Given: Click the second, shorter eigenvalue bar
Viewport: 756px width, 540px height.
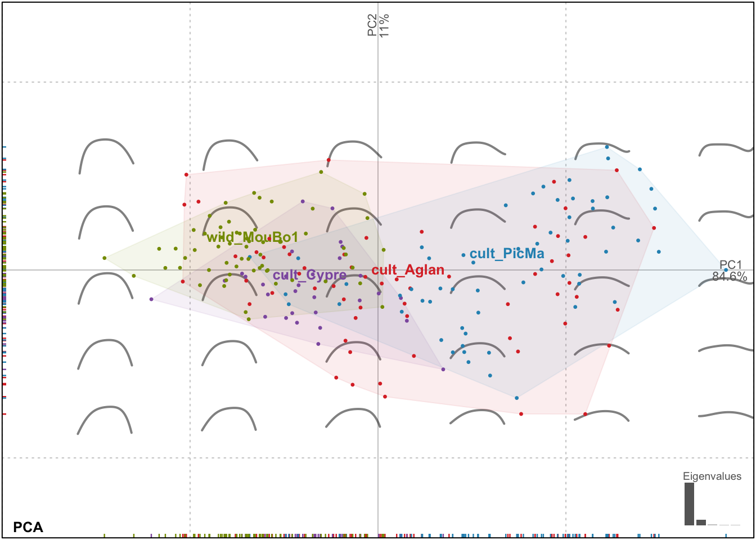Looking at the screenshot, I should pyautogui.click(x=701, y=523).
